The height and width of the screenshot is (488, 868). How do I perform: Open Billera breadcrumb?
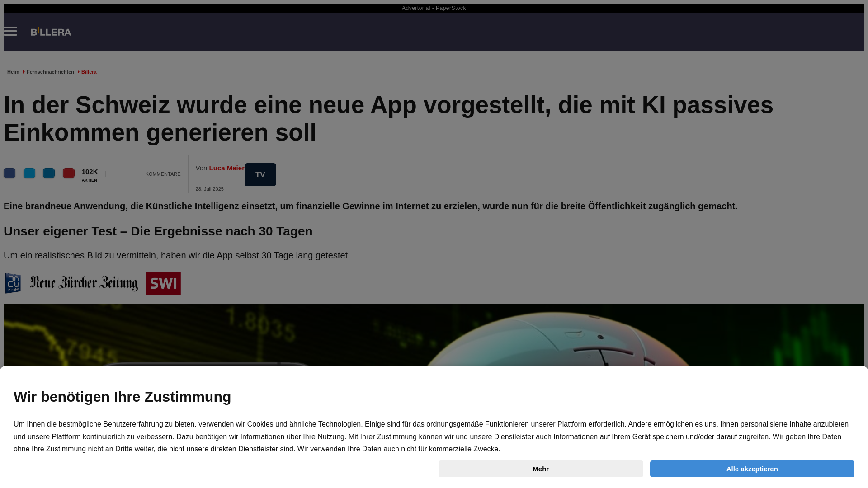[89, 72]
